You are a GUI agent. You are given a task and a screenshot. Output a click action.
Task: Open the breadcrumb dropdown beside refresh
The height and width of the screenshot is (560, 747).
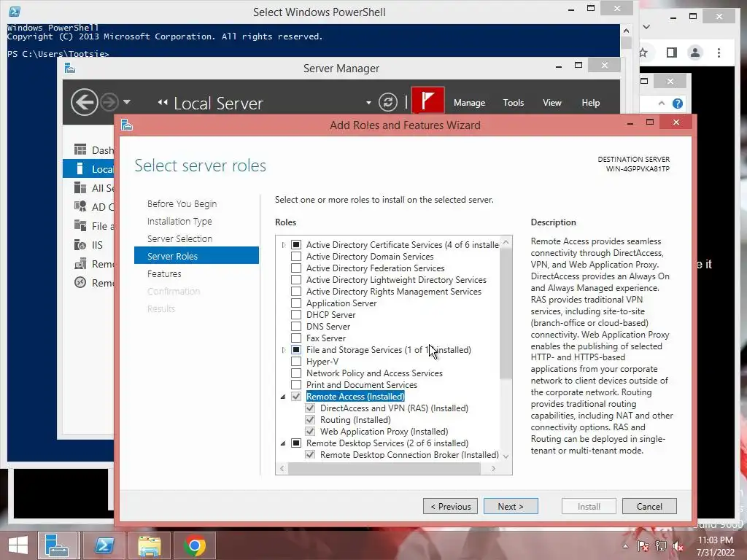coord(368,102)
